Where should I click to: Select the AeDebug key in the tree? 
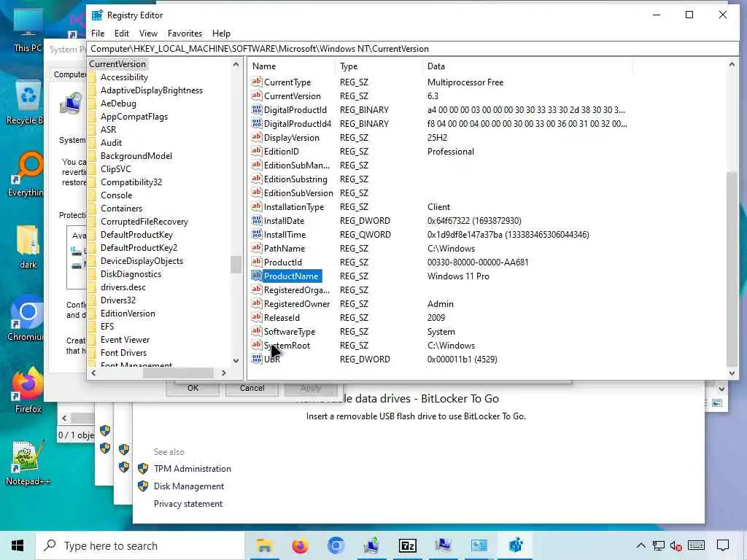point(118,104)
